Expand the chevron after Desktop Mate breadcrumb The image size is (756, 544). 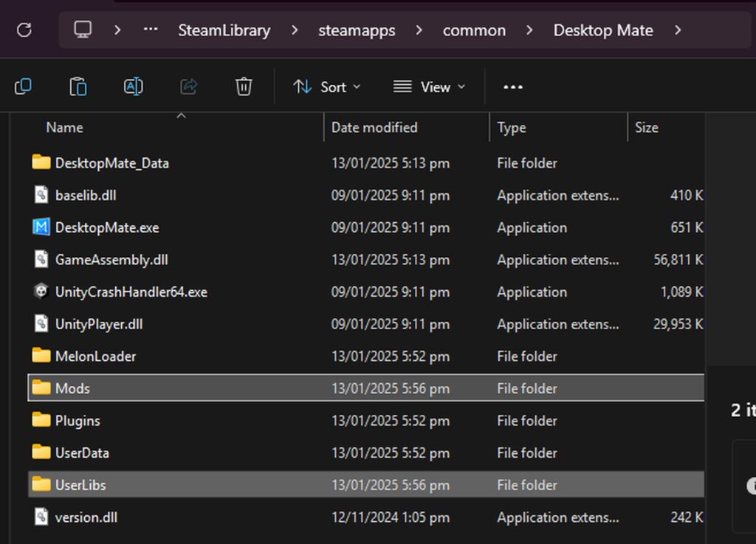[678, 30]
